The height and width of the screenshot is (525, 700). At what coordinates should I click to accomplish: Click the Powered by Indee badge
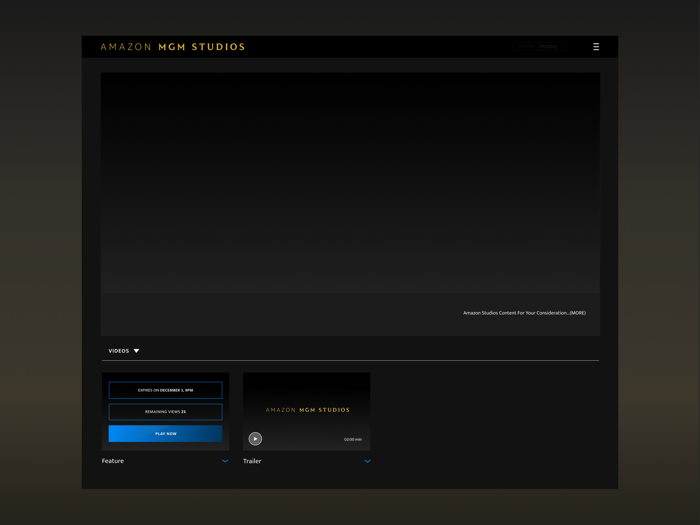pyautogui.click(x=539, y=46)
